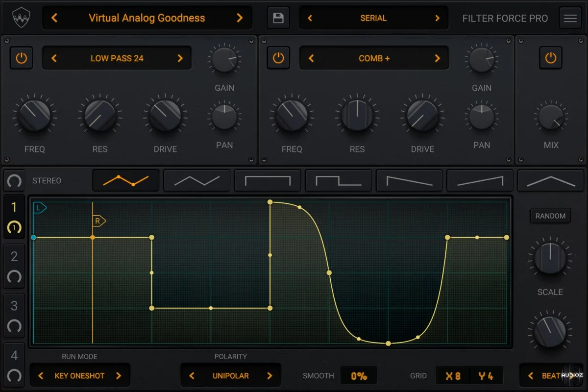Switch to next routing after SERIAL

pos(437,18)
